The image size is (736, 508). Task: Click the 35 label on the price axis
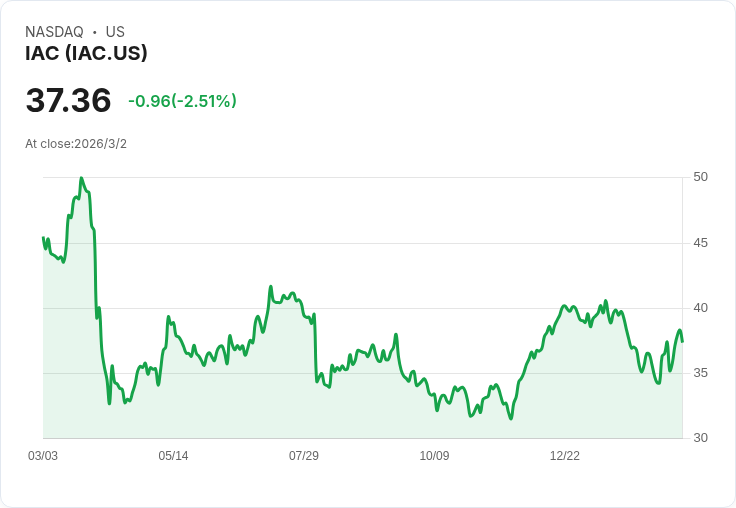pos(701,373)
